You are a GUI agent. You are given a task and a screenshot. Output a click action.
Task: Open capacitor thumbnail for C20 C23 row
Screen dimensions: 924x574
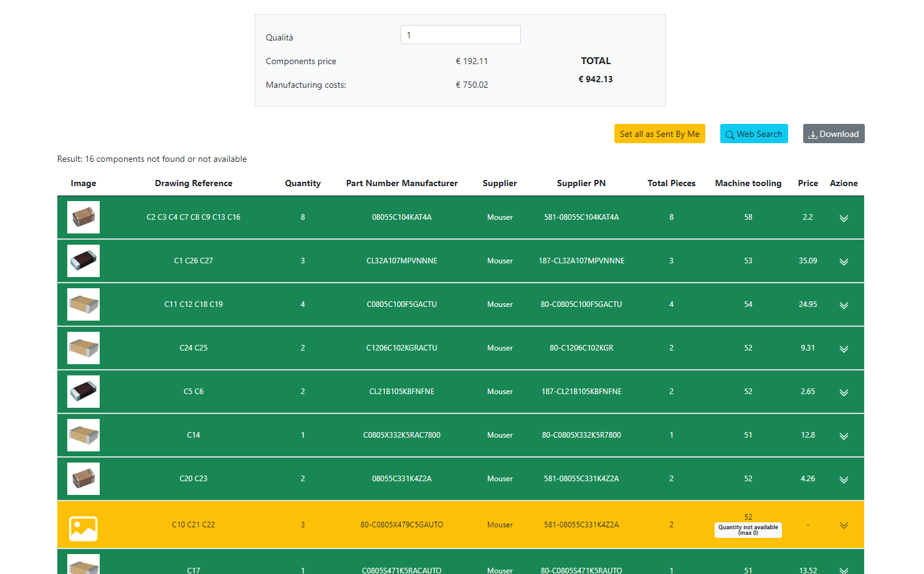(x=83, y=479)
